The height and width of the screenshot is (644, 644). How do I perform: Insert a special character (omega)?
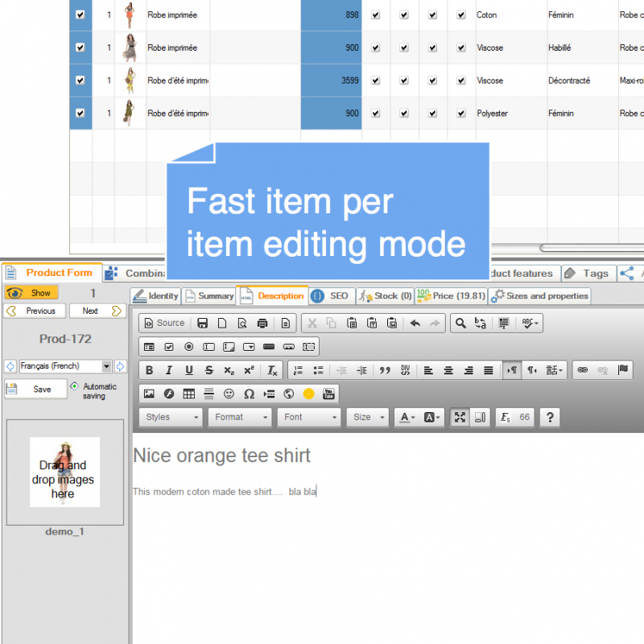(249, 394)
